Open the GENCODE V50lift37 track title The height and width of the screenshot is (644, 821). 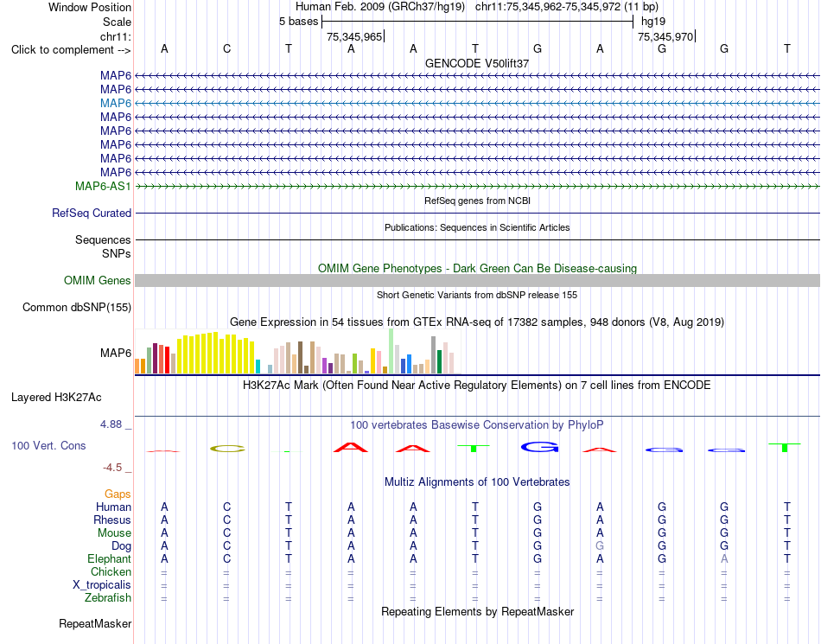click(x=477, y=63)
